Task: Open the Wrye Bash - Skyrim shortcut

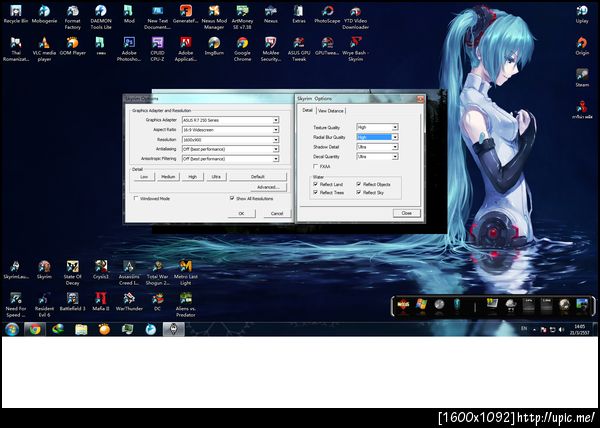Action: (x=355, y=49)
